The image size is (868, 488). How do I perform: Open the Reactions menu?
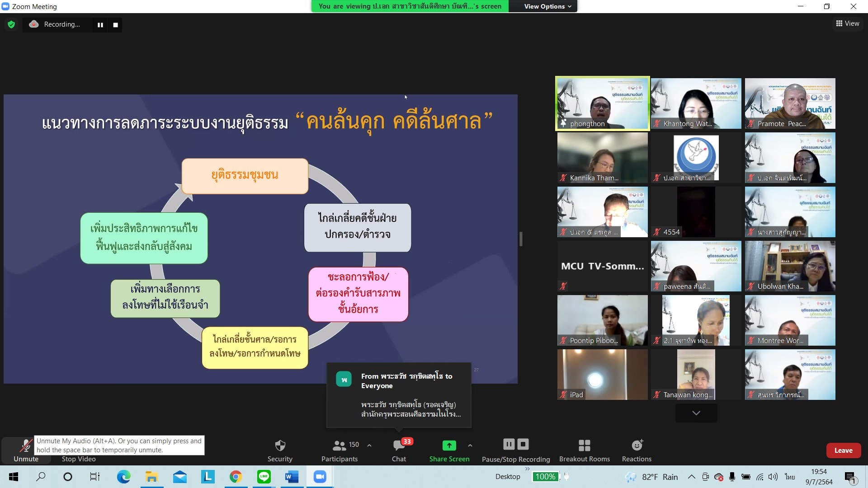pyautogui.click(x=637, y=446)
